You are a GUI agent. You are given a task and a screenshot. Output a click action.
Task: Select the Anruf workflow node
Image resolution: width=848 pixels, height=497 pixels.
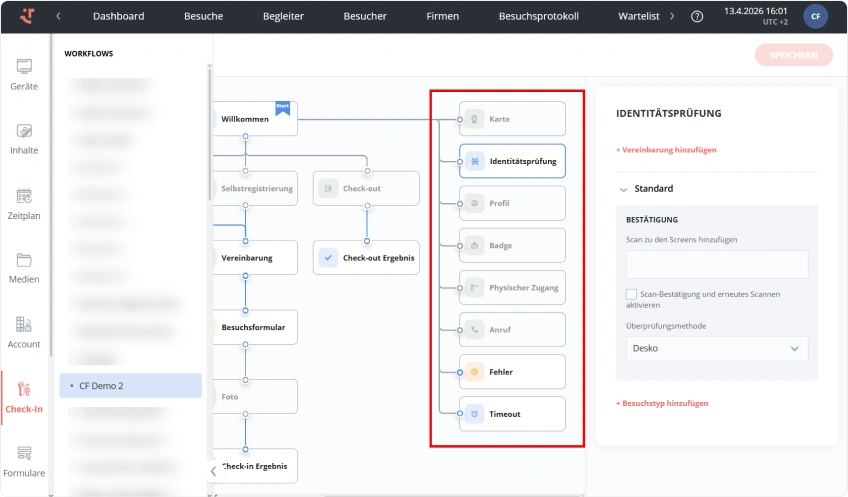512,330
